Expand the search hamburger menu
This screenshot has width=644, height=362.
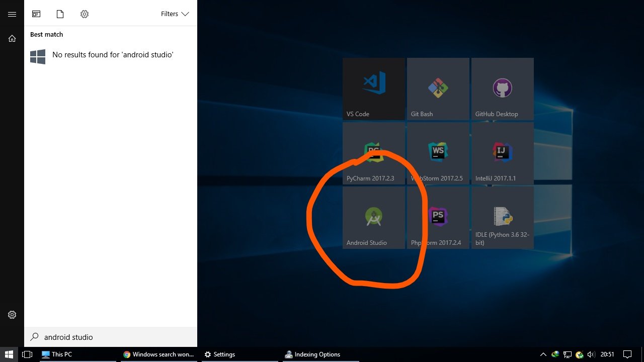point(12,14)
